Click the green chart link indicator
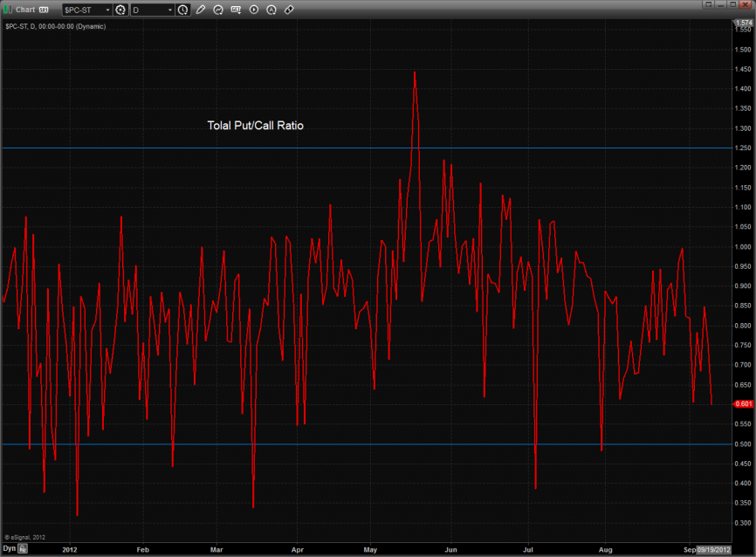This screenshot has height=557, width=756. (7, 10)
